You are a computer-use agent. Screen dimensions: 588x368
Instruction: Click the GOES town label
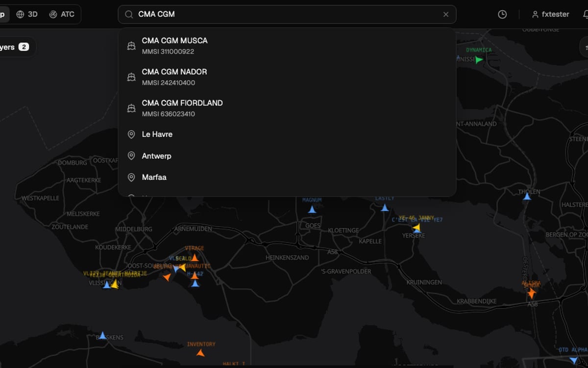[x=313, y=226]
